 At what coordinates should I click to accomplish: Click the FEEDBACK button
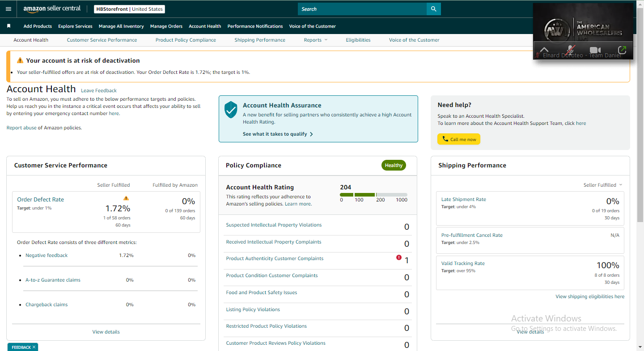point(21,347)
